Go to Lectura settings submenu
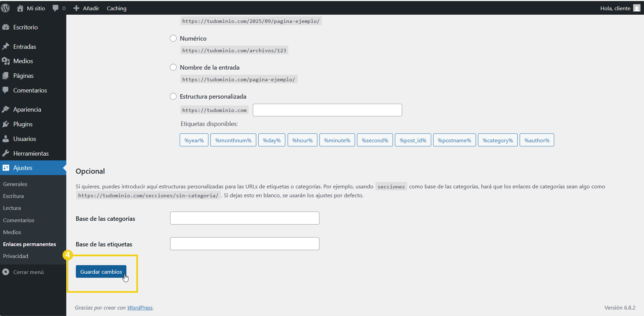644x316 pixels. [12, 208]
